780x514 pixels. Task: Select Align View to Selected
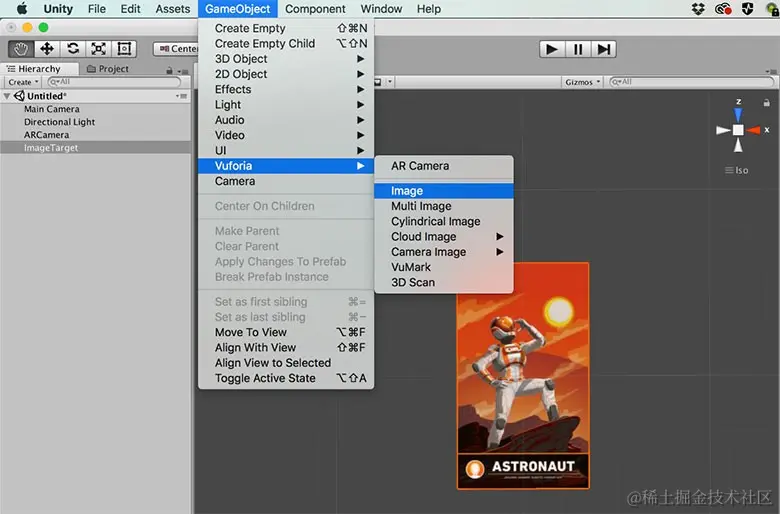coord(286,363)
